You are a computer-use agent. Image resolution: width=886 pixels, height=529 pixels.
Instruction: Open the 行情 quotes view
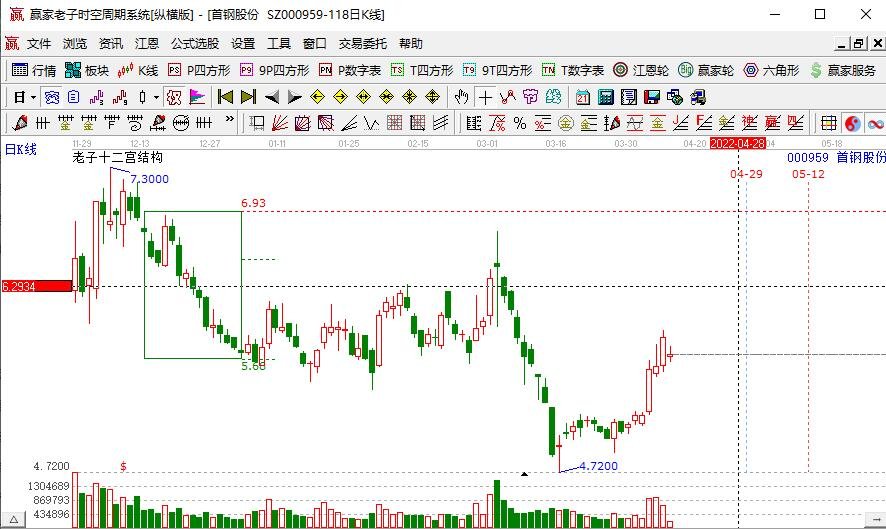(x=34, y=70)
